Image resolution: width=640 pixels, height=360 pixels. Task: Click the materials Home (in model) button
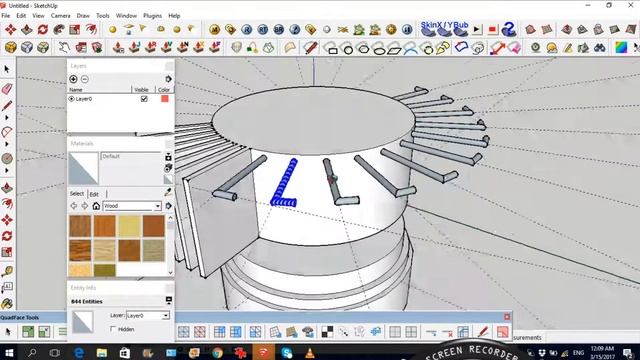pyautogui.click(x=96, y=206)
